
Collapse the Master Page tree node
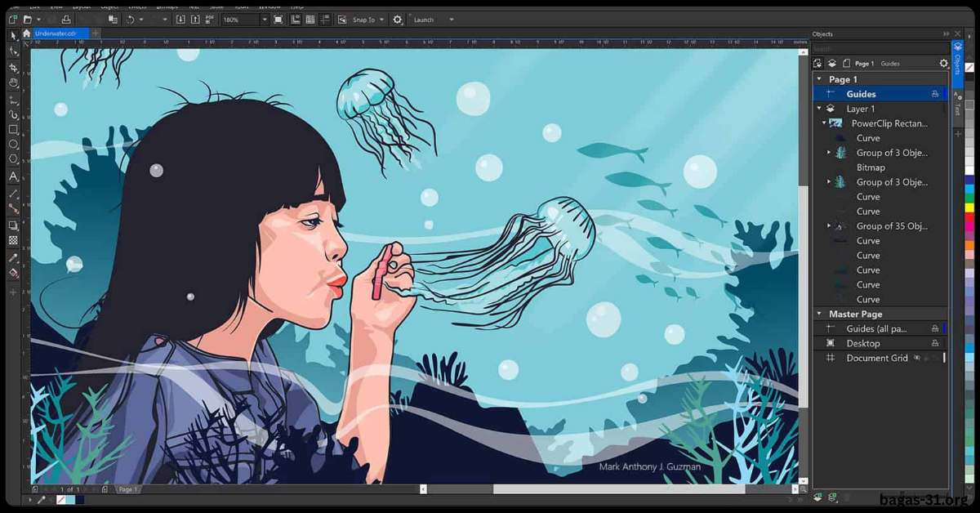pos(819,314)
